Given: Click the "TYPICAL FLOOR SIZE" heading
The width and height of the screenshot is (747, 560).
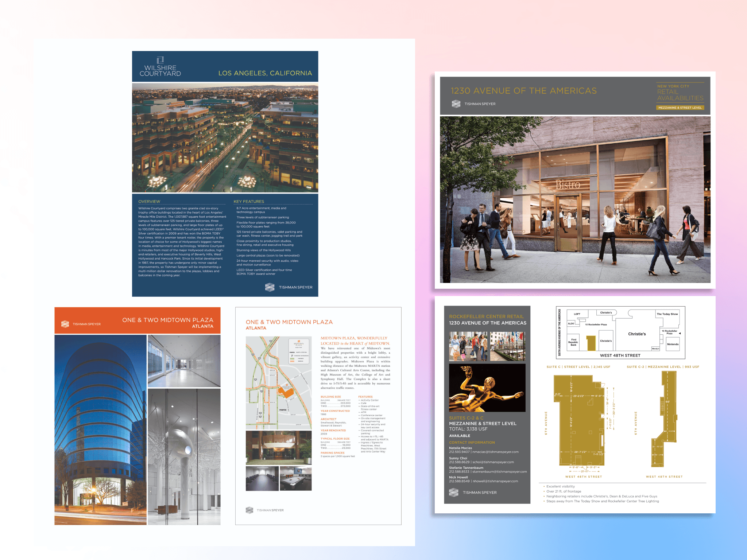Looking at the screenshot, I should click(x=335, y=439).
